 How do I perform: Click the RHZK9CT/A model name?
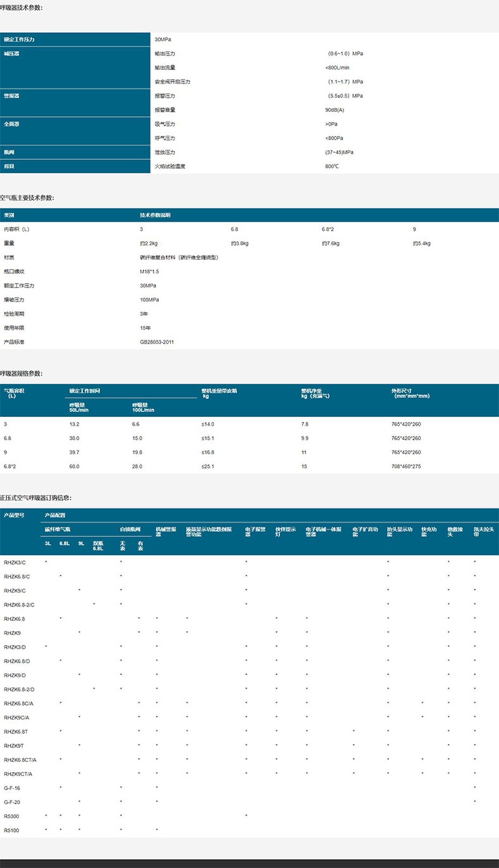click(18, 774)
